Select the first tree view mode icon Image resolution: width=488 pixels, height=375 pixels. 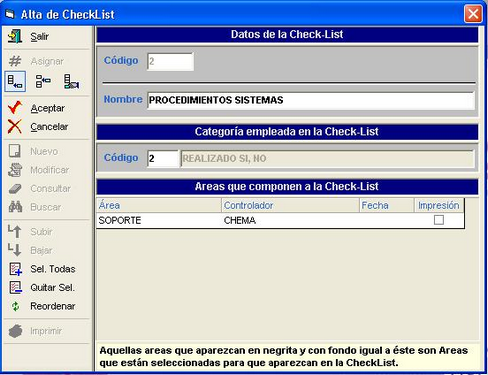click(15, 81)
